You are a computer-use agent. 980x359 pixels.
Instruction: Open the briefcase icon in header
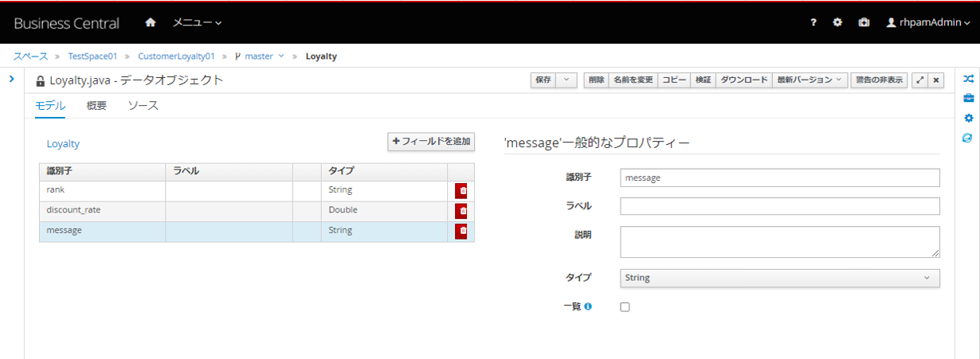tap(864, 23)
